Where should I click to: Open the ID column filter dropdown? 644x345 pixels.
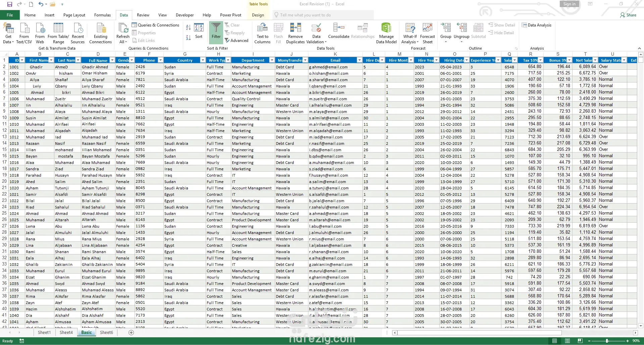click(22, 60)
